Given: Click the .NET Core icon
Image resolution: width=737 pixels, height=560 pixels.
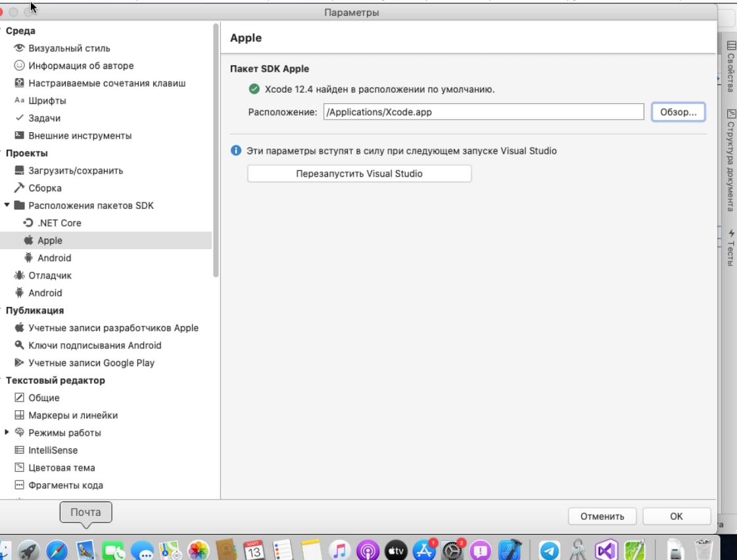Looking at the screenshot, I should click(28, 223).
